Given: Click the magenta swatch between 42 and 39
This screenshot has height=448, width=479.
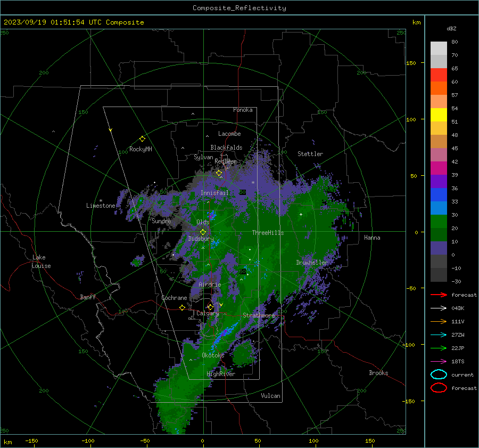Looking at the screenshot, I should coord(439,168).
